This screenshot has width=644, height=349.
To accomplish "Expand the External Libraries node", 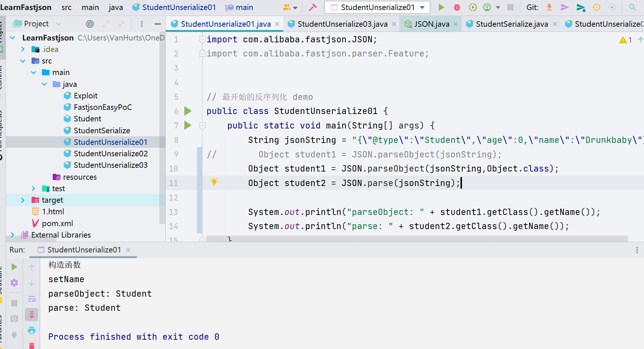I will click(13, 235).
